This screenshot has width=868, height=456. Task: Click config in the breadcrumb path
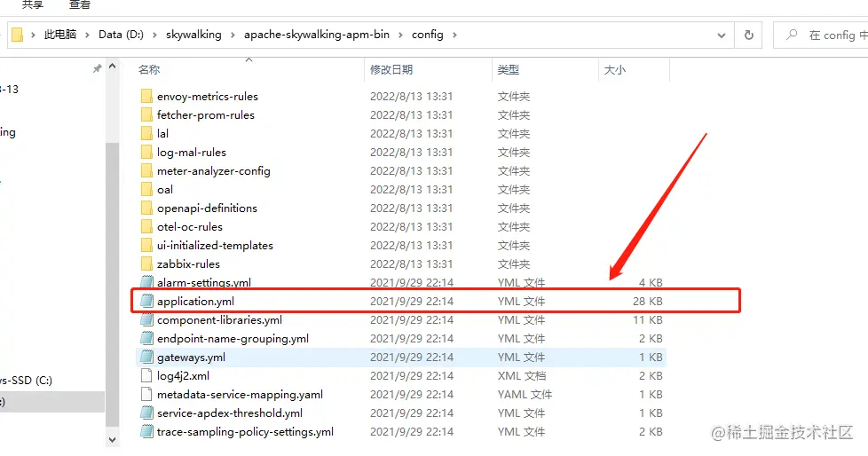(x=428, y=35)
